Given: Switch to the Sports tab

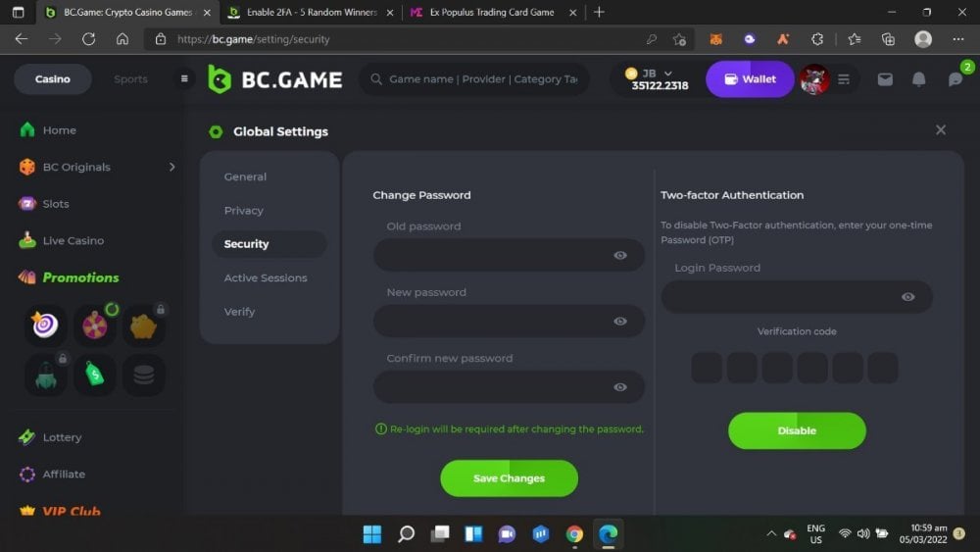Looking at the screenshot, I should pos(130,79).
